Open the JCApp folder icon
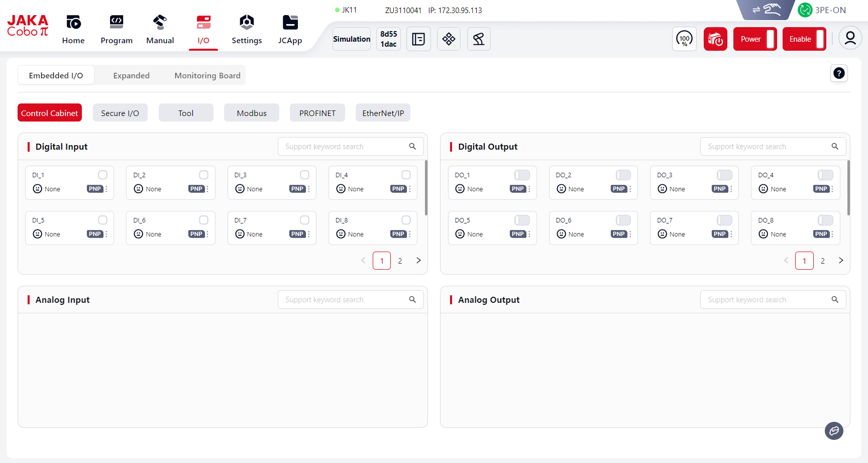The height and width of the screenshot is (463, 868). click(290, 23)
